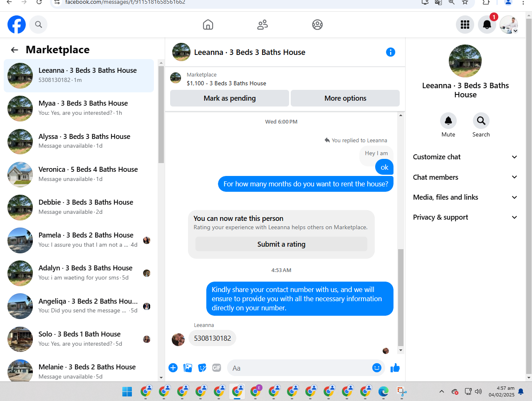Open Pamela 3 Beds 2 Baths chat

point(79,240)
